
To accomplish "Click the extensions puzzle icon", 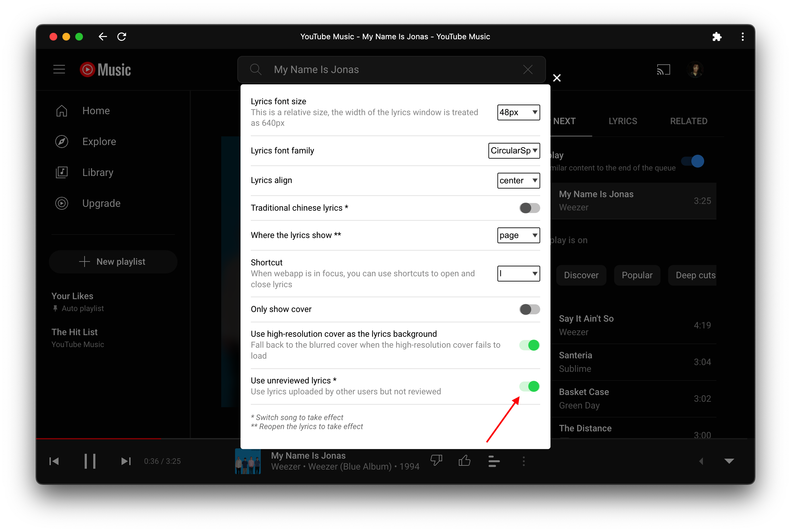I will point(717,37).
